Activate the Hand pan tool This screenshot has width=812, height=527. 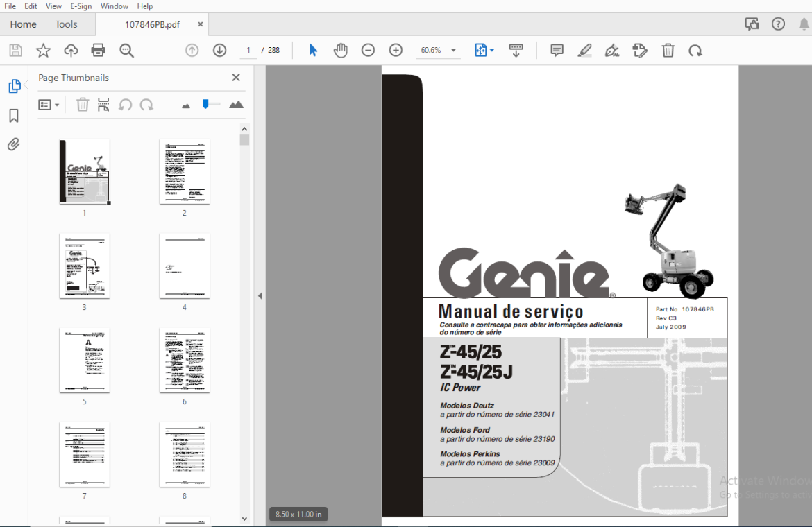(x=340, y=50)
